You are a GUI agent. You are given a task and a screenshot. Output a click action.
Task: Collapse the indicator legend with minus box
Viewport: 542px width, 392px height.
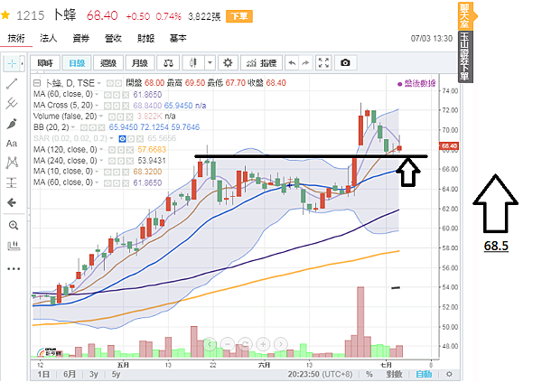tap(37, 83)
